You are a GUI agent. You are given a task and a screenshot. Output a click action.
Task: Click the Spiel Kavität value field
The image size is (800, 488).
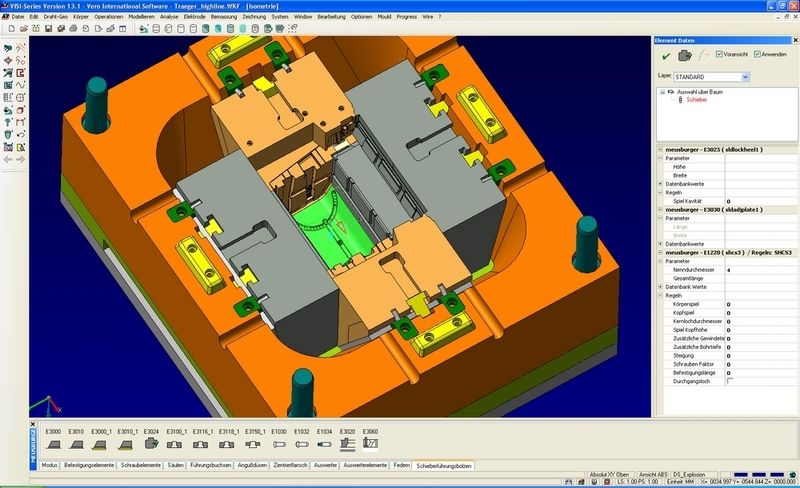coord(761,201)
